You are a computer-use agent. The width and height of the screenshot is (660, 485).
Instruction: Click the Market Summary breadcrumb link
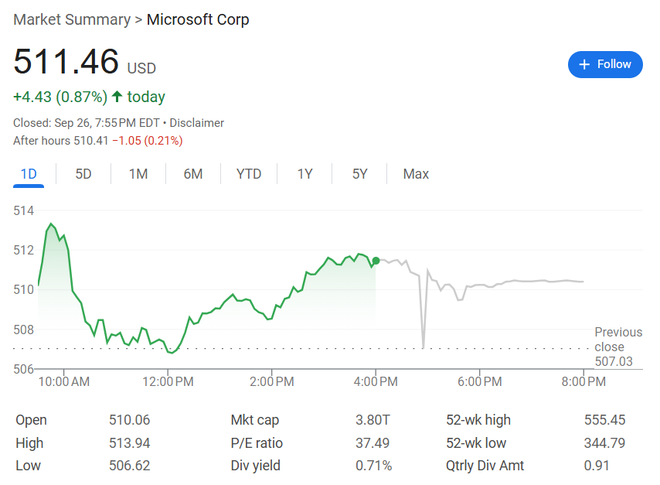pyautogui.click(x=71, y=20)
